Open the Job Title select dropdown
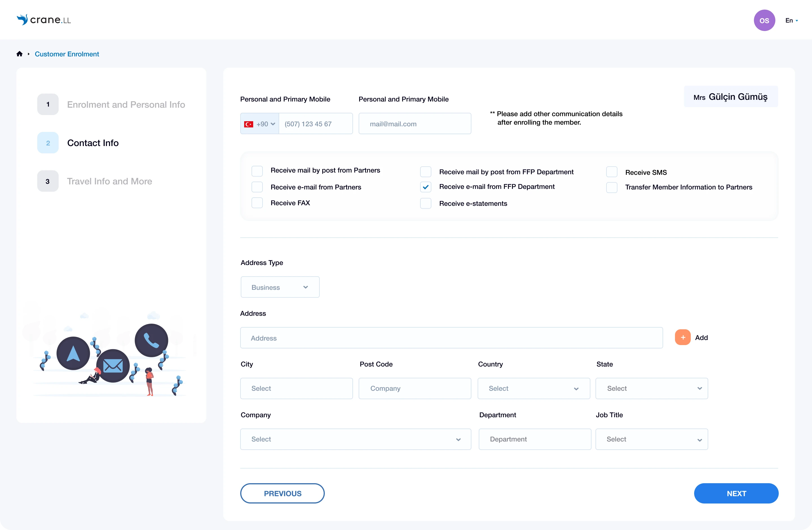 tap(651, 439)
